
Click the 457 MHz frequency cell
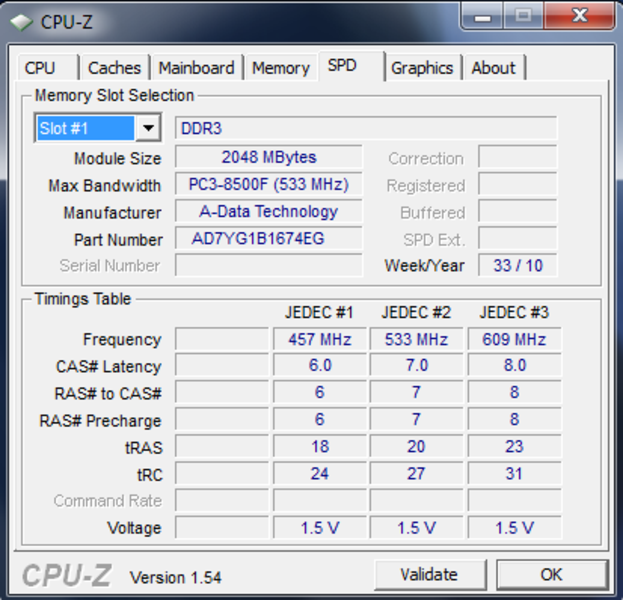coord(320,339)
